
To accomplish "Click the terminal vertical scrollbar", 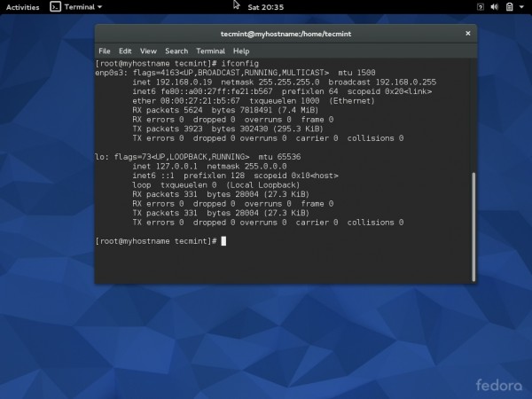I will coord(473,227).
